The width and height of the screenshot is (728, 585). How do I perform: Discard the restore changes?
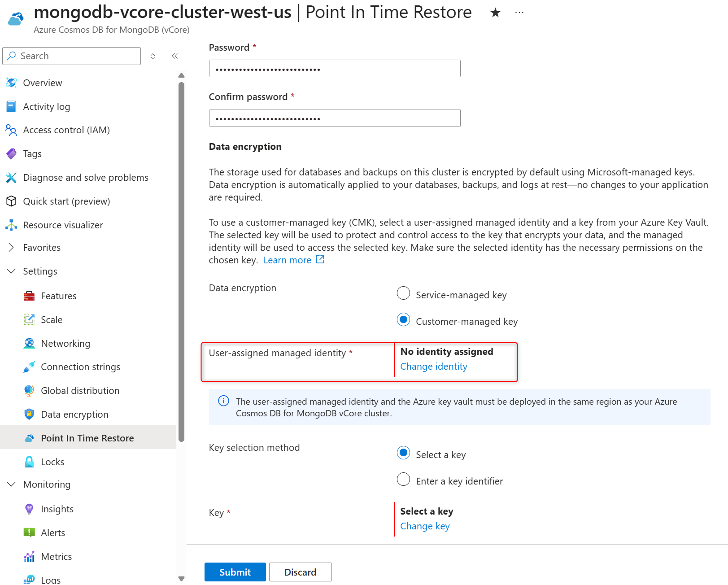(301, 572)
